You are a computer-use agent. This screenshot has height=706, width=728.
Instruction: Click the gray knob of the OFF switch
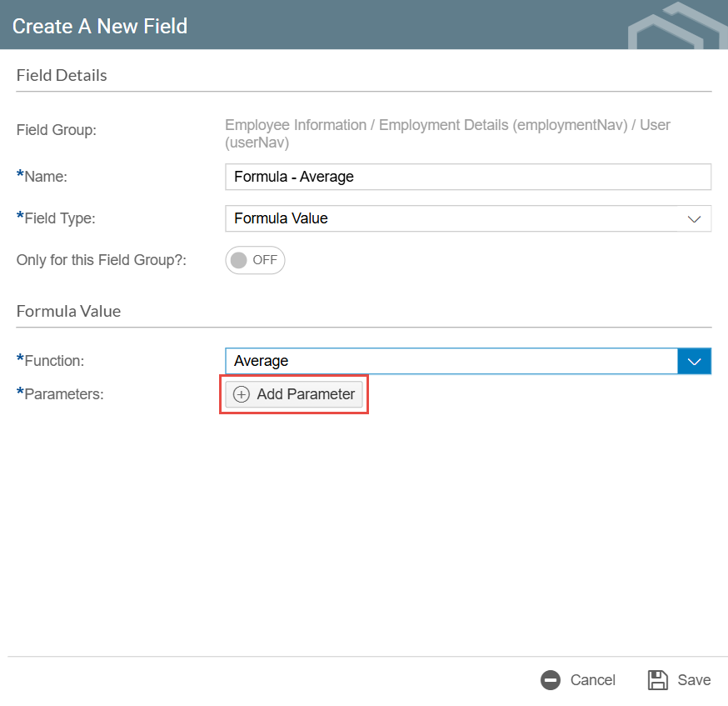tap(239, 260)
